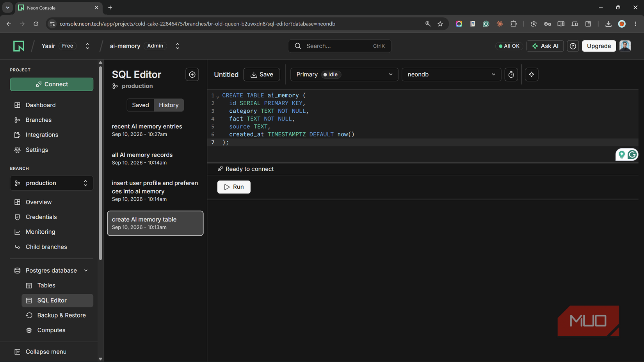Viewport: 644px width, 362px height.
Task: Open a new browser tab
Action: click(x=110, y=7)
